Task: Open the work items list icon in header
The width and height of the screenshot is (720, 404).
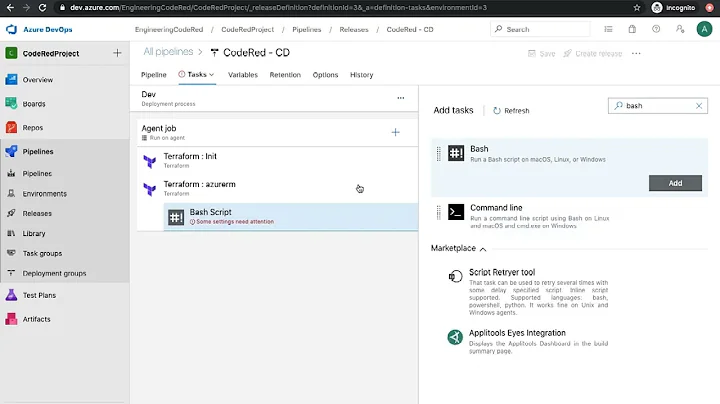Action: tap(608, 29)
